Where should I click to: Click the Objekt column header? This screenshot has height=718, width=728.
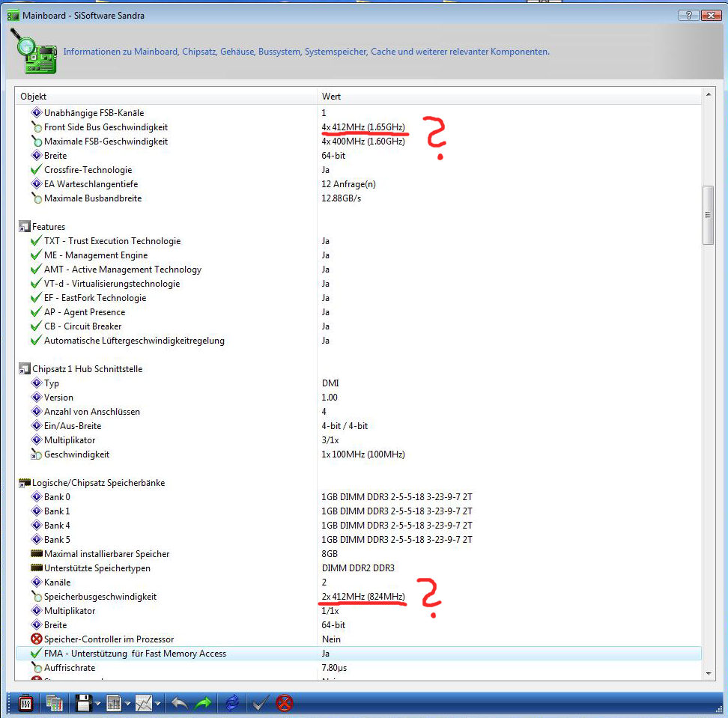pyautogui.click(x=167, y=96)
